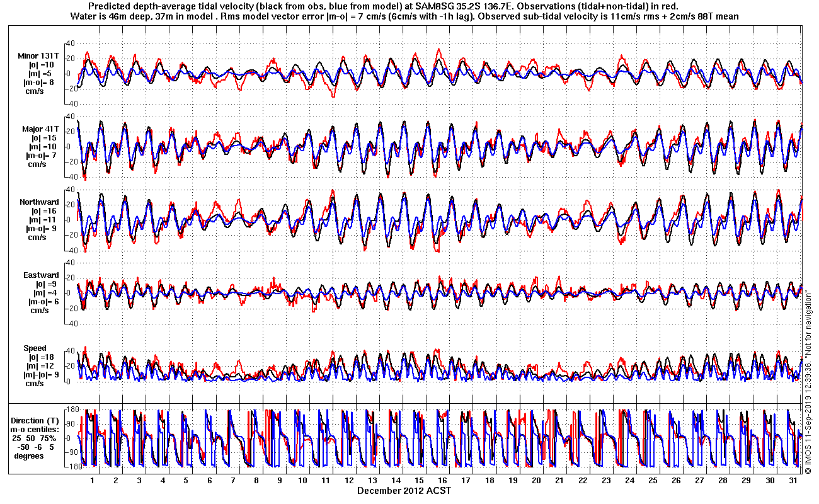Click '|m| =10' in the Major panel
819x504 pixels.
pos(42,146)
